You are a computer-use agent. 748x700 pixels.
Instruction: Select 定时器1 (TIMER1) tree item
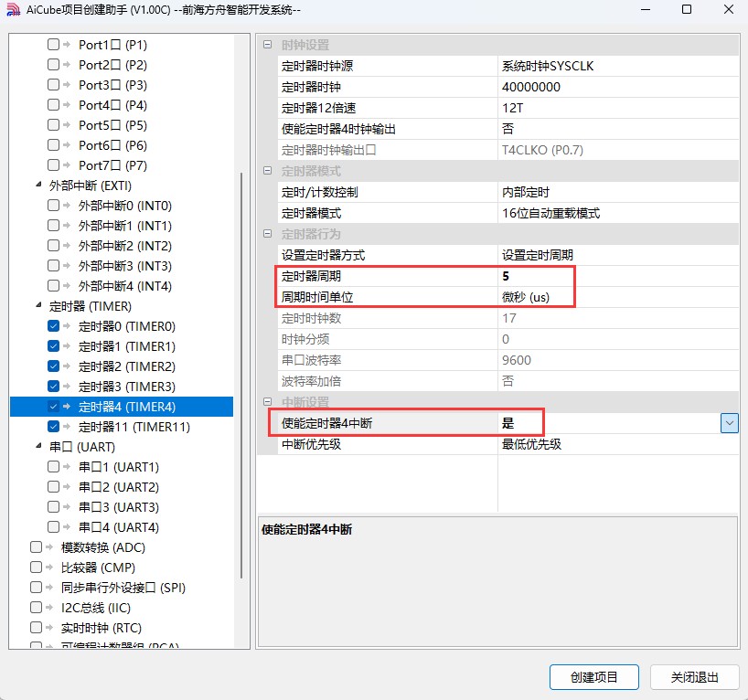(x=127, y=346)
